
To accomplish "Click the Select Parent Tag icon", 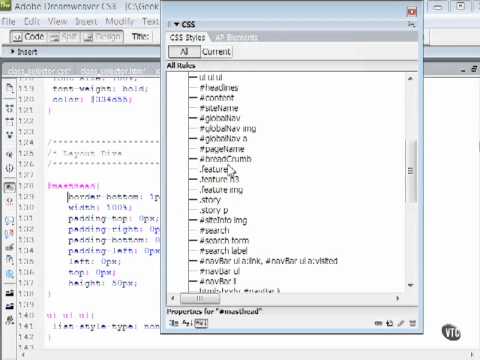I will pyautogui.click(x=10, y=154).
